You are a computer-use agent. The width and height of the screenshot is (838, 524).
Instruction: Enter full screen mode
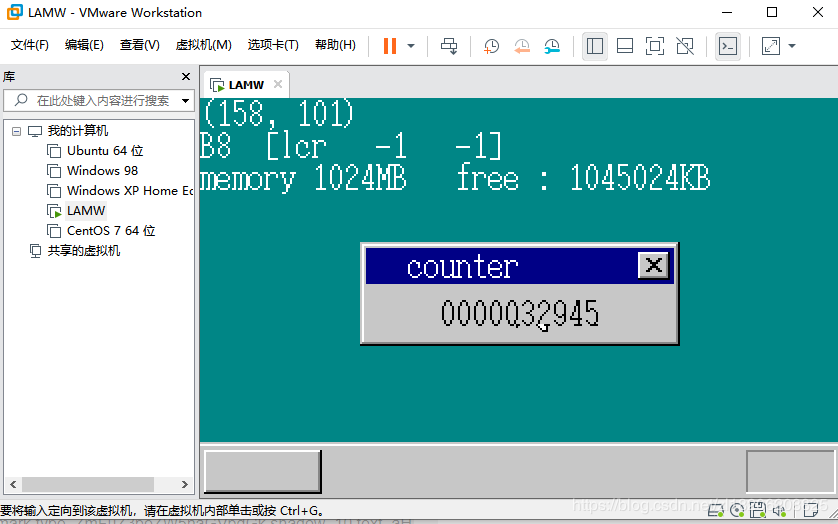[655, 46]
